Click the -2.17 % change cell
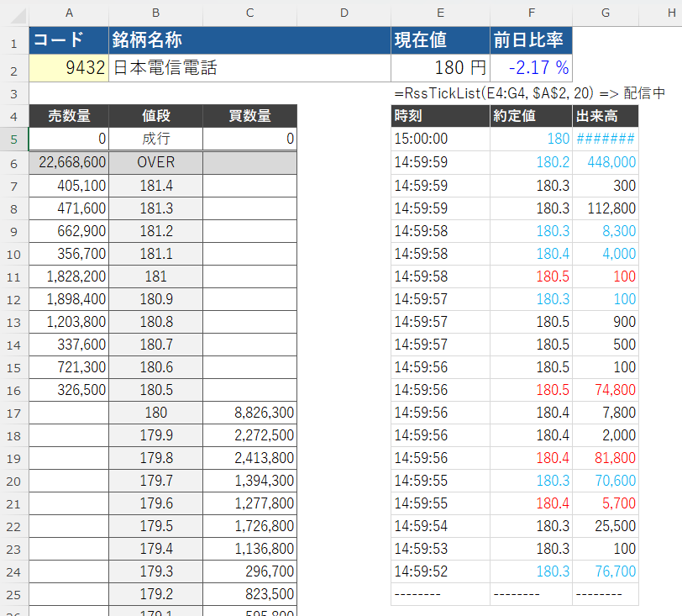Screen dimensions: 682x616 click(x=531, y=68)
